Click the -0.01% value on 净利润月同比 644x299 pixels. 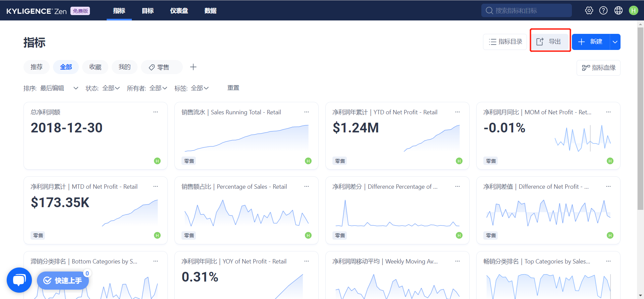coord(504,128)
